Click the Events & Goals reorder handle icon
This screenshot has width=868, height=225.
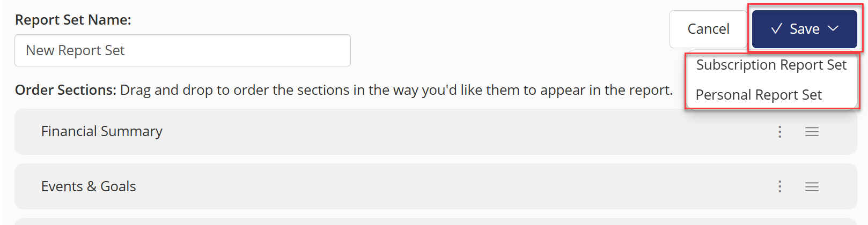(812, 186)
